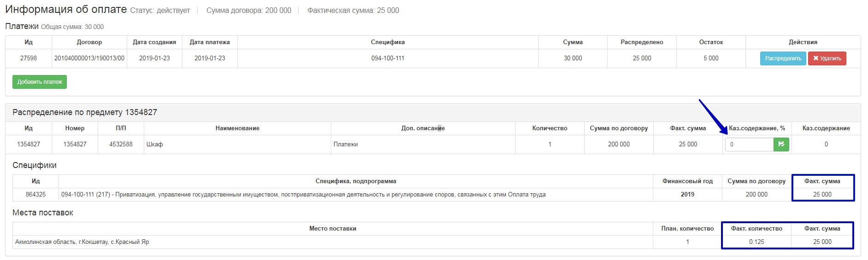Click the green Добавить платеж button
This screenshot has height=260, width=868.
40,82
